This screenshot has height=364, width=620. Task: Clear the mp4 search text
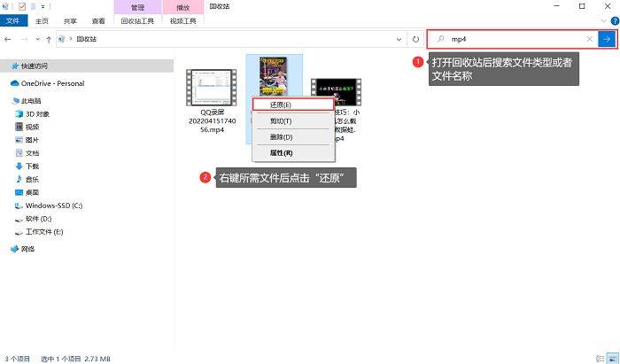[x=590, y=39]
